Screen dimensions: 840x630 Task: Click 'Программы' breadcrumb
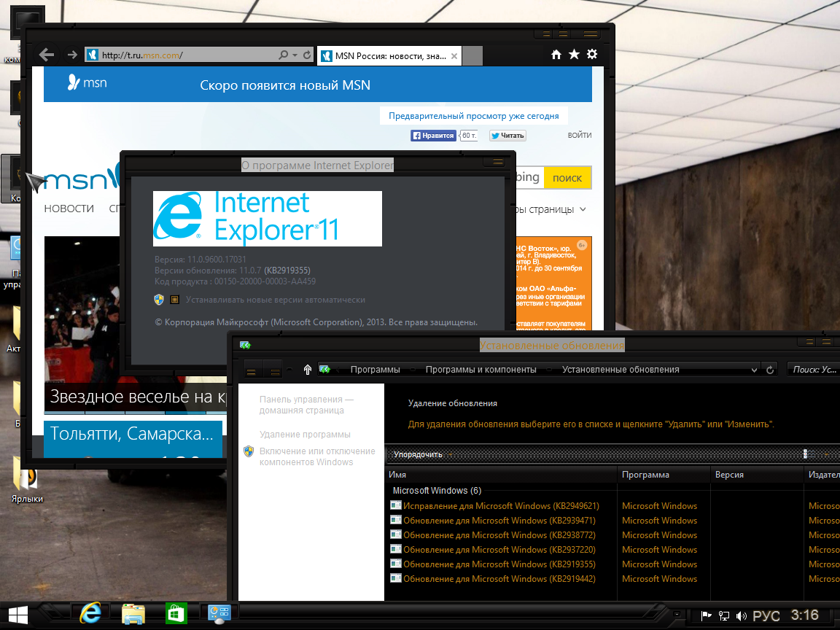point(375,370)
